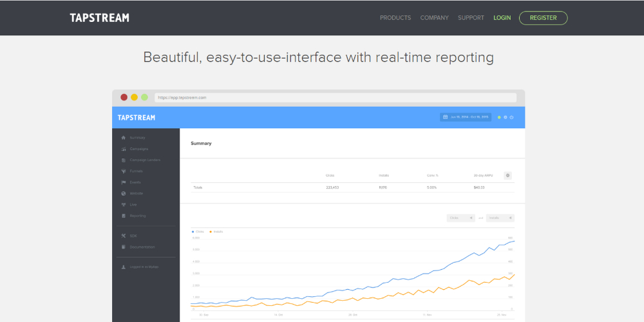The width and height of the screenshot is (644, 322).
Task: Click the Campaigns chart icon in sidebar
Action: (123, 149)
